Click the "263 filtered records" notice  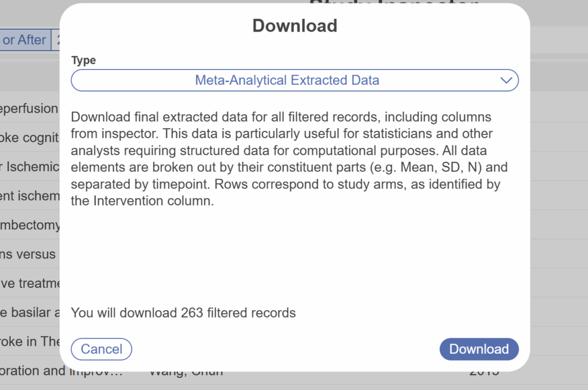pyautogui.click(x=183, y=313)
